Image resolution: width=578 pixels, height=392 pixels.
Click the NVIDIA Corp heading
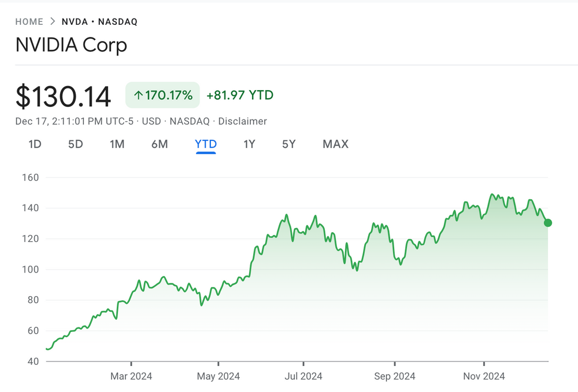coord(71,45)
